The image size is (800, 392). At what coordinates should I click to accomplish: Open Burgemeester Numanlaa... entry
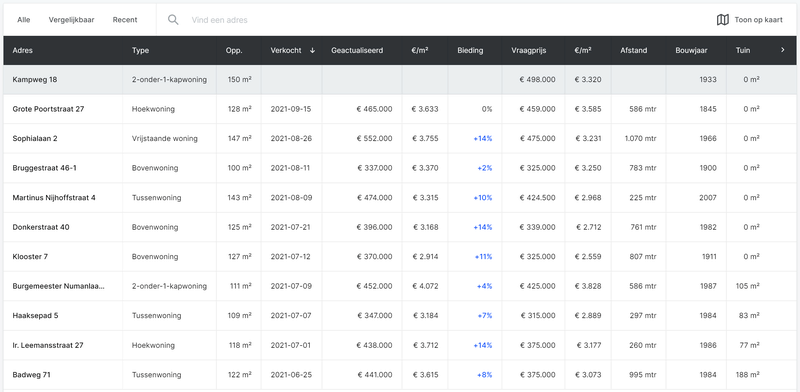tap(58, 286)
